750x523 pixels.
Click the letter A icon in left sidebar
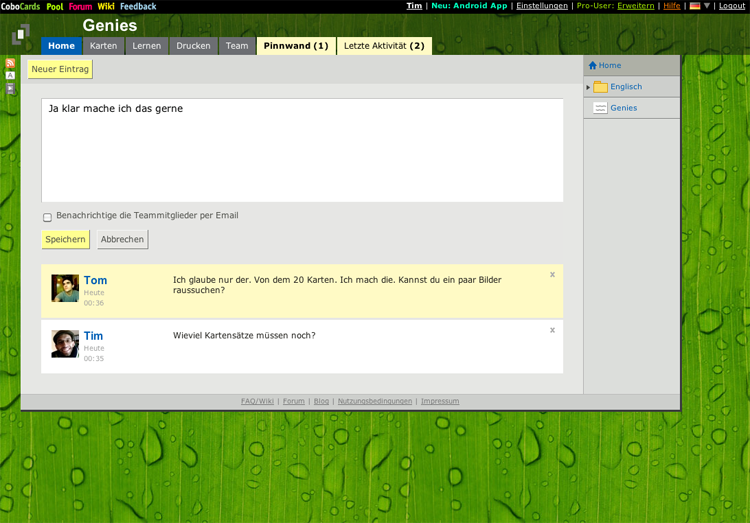point(11,76)
